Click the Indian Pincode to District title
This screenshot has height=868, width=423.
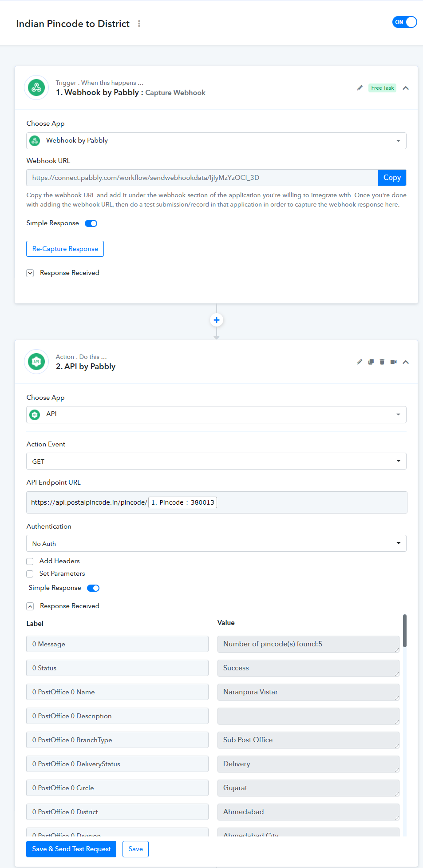click(x=73, y=24)
